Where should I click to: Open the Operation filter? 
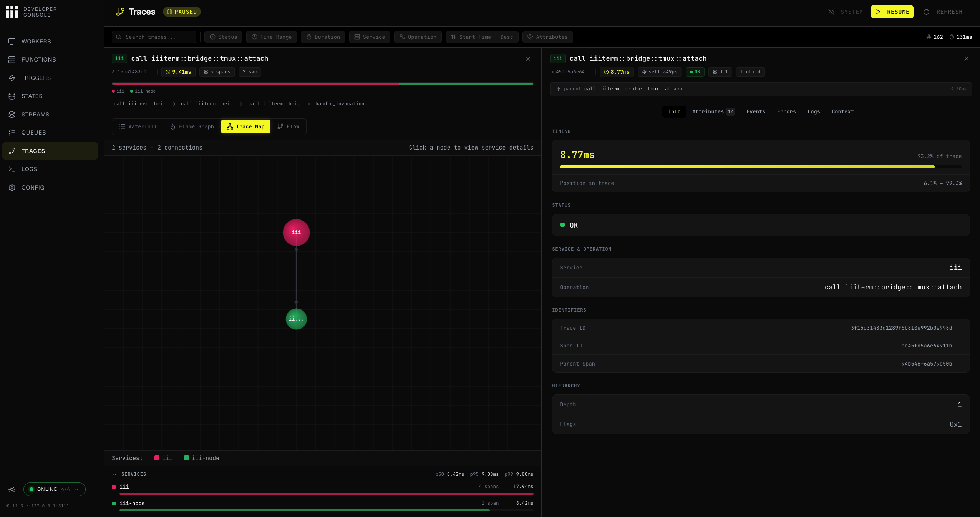click(418, 37)
